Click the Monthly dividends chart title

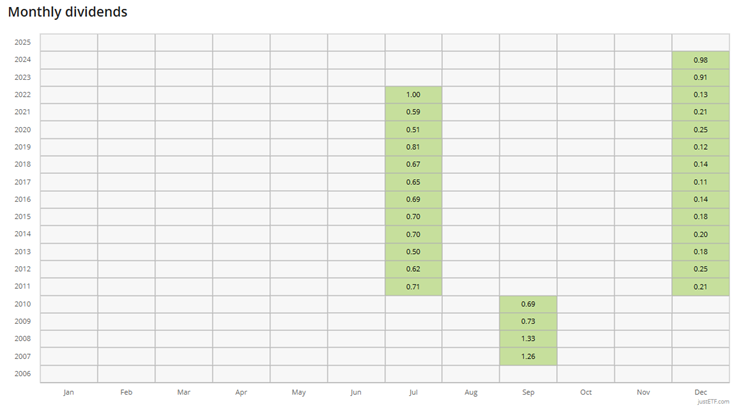tap(68, 13)
